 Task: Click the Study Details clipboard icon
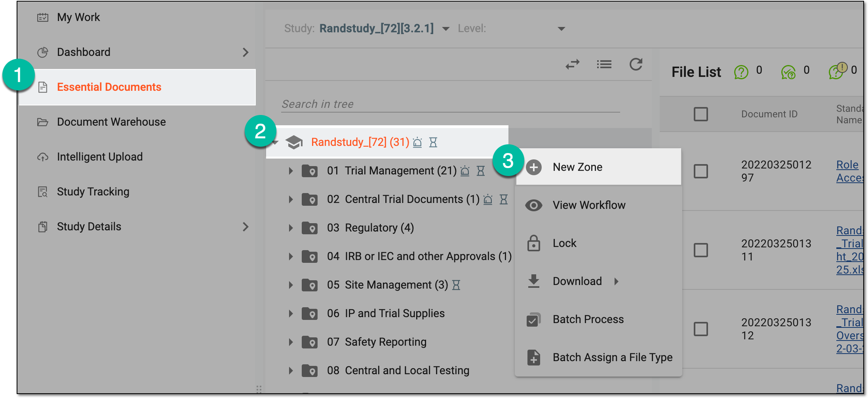click(43, 227)
